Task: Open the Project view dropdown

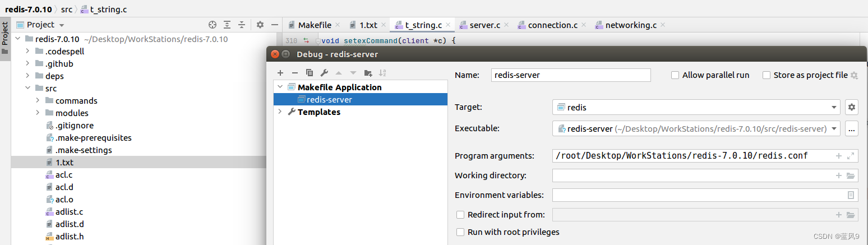Action: coord(61,25)
